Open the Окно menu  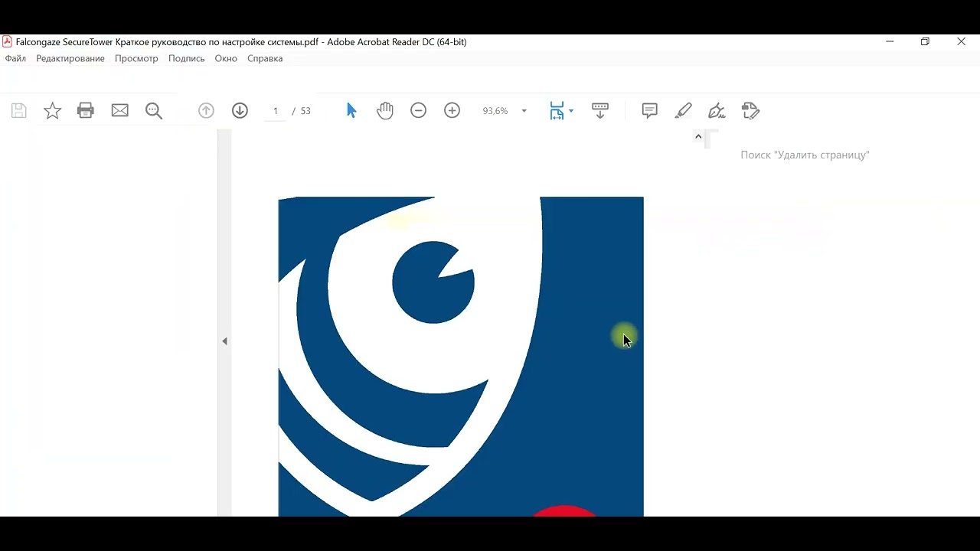[226, 58]
